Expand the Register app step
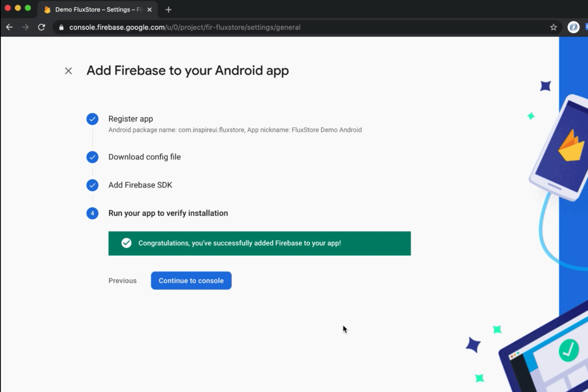The height and width of the screenshot is (392, 588). click(x=130, y=119)
